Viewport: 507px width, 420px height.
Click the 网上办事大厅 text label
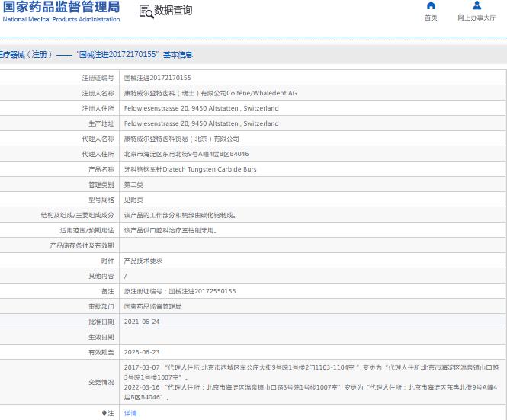point(477,18)
